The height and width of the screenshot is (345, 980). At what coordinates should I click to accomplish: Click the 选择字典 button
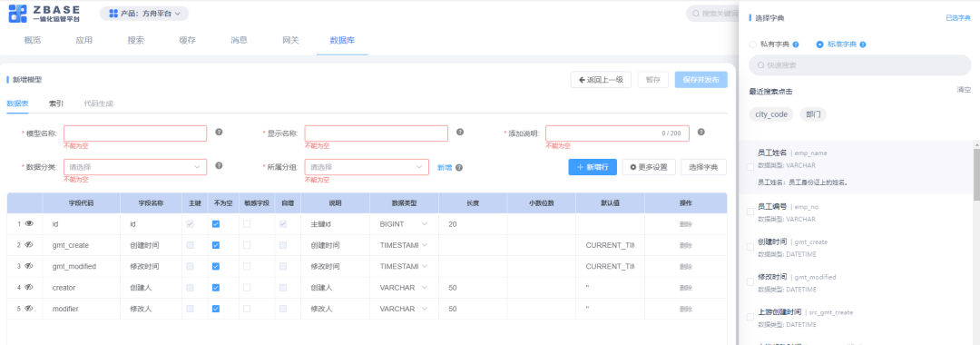pos(704,167)
